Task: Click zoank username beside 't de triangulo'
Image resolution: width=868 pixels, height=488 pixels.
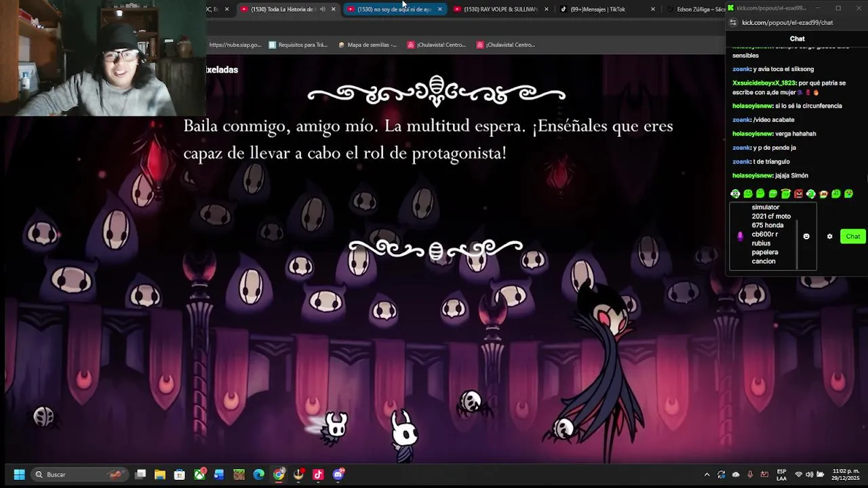Action: (x=742, y=162)
